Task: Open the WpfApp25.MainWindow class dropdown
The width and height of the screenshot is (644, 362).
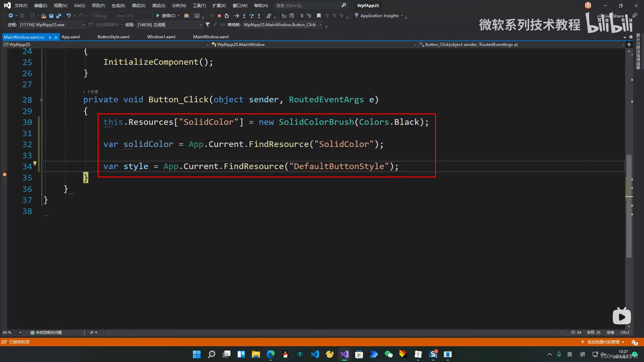Action: tap(314, 45)
